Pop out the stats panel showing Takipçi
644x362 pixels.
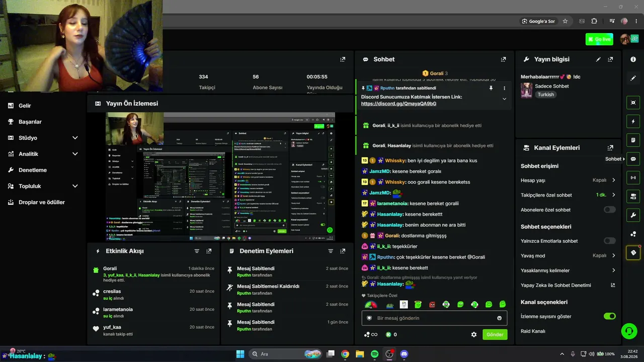(343, 59)
